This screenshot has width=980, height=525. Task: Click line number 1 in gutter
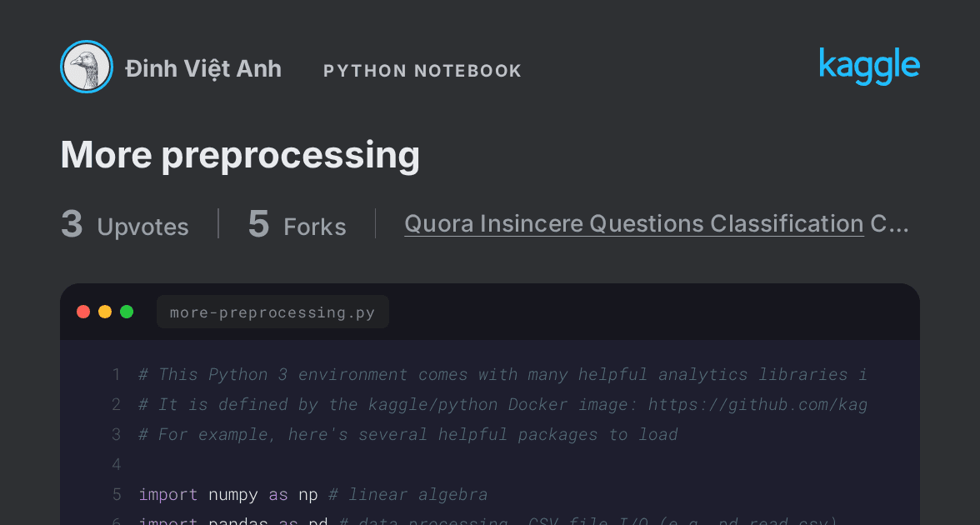[x=117, y=374]
